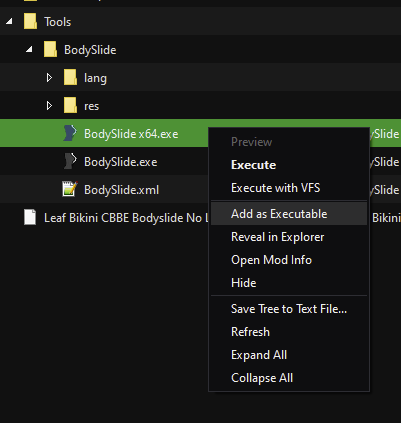This screenshot has width=401, height=423.
Task: Choose Refresh from the context menu
Action: pyautogui.click(x=289, y=332)
